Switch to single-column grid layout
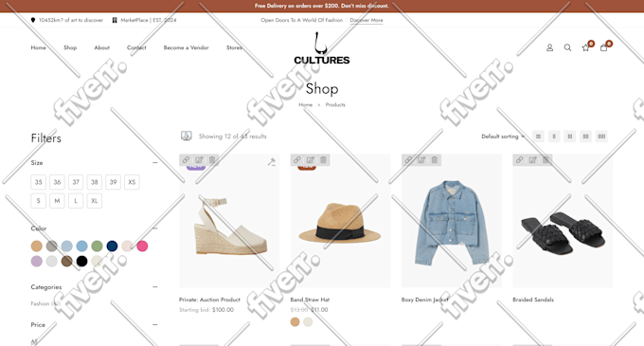644x346 pixels. (554, 137)
